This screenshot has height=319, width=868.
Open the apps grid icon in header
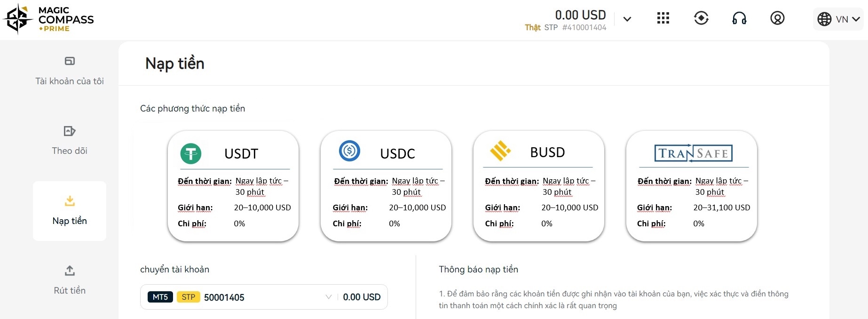pos(663,18)
